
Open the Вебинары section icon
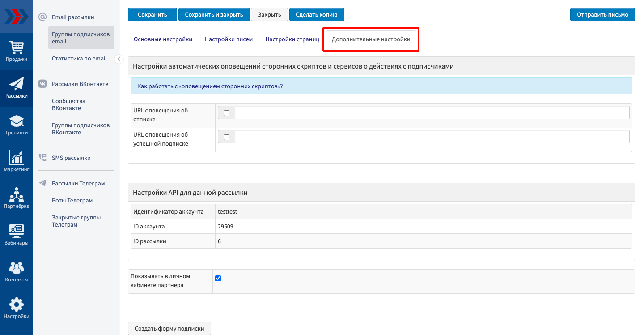point(17,232)
